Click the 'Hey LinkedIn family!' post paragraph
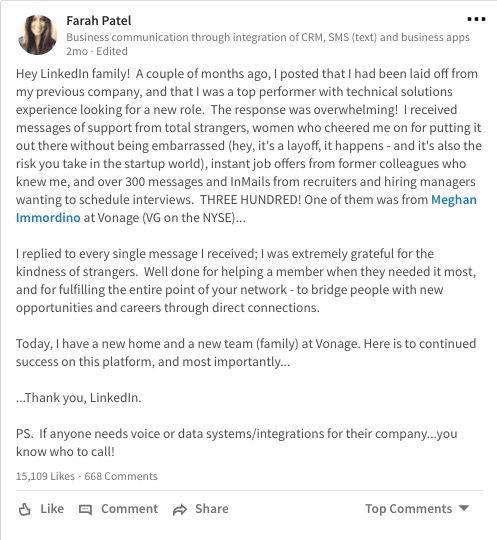Viewport: 497px width, 540px height. click(249, 146)
